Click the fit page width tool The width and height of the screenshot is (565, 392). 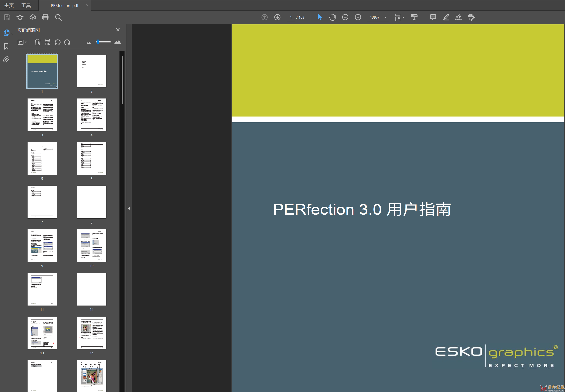[x=398, y=17]
